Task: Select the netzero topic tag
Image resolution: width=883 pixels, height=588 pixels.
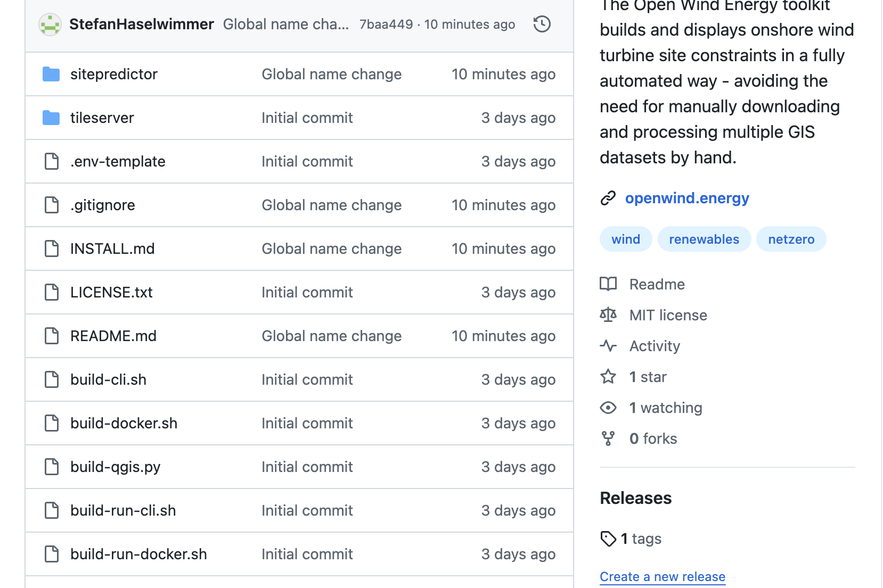Action: tap(791, 239)
